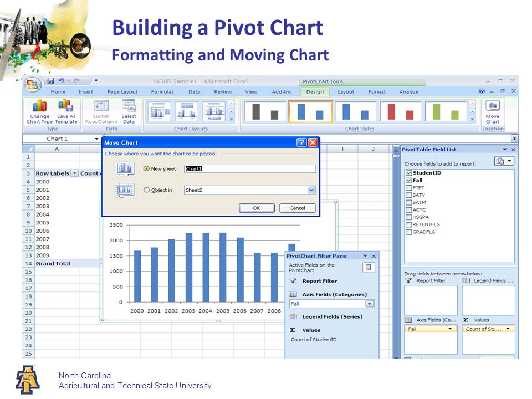Screen dimensions: 532x399
Task: Select the Object in radio option
Action: click(x=146, y=190)
